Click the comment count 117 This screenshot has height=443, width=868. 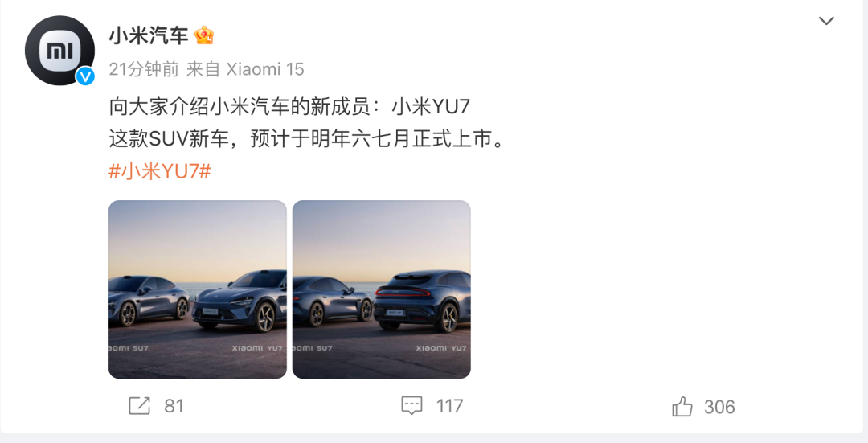point(449,407)
